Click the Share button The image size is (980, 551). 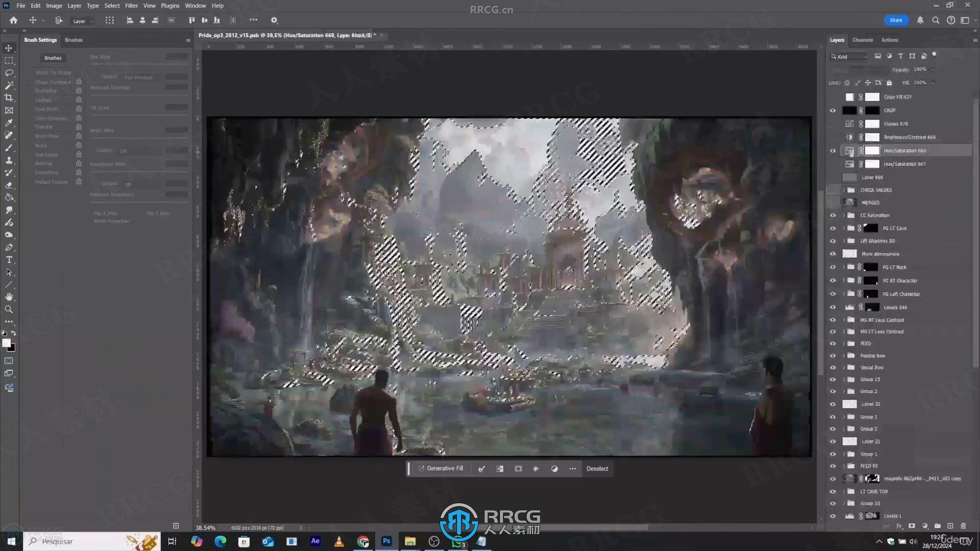(x=896, y=20)
